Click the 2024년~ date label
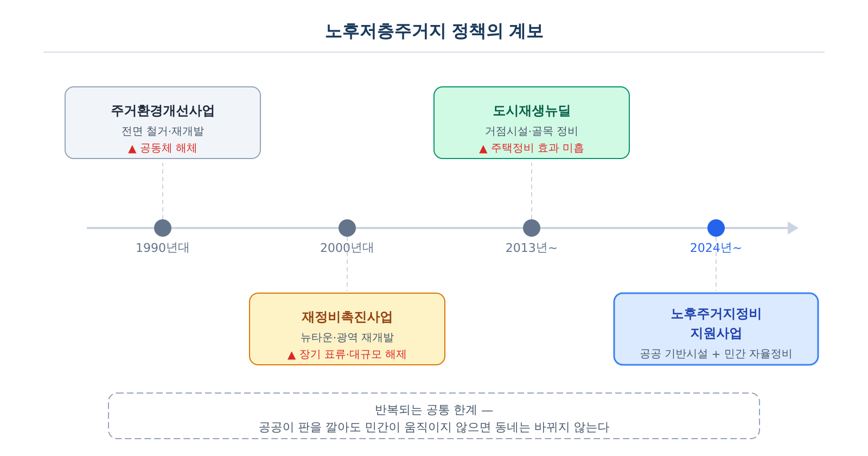868x456 pixels. coord(716,248)
